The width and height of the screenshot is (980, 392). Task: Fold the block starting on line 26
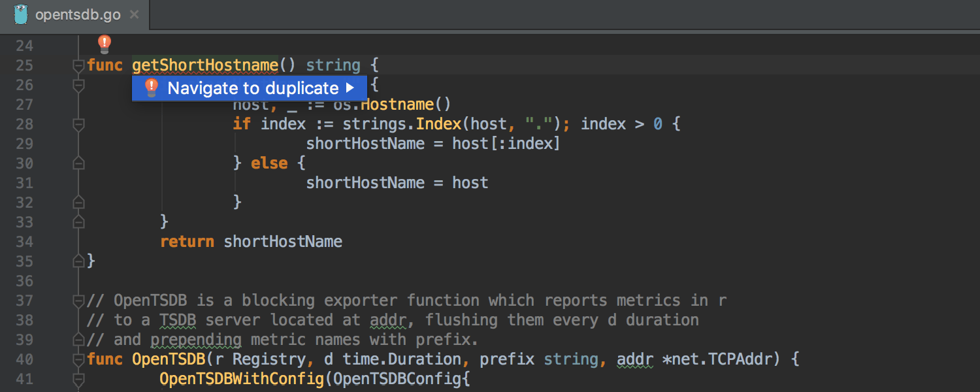click(x=78, y=85)
